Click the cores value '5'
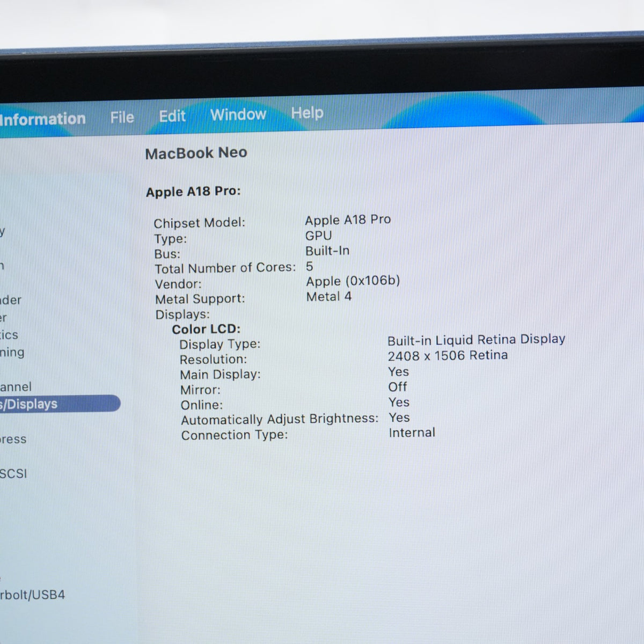This screenshot has width=644, height=644. [x=310, y=266]
